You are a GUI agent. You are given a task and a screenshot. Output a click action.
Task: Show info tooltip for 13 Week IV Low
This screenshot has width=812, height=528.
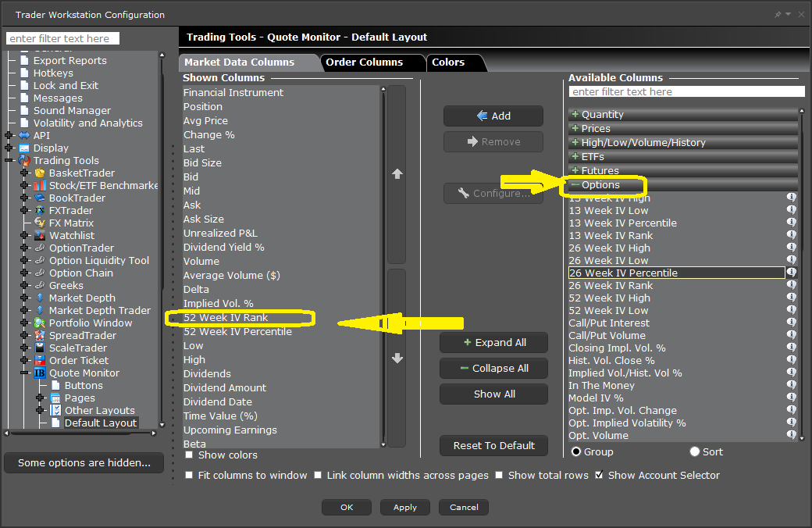pos(791,210)
